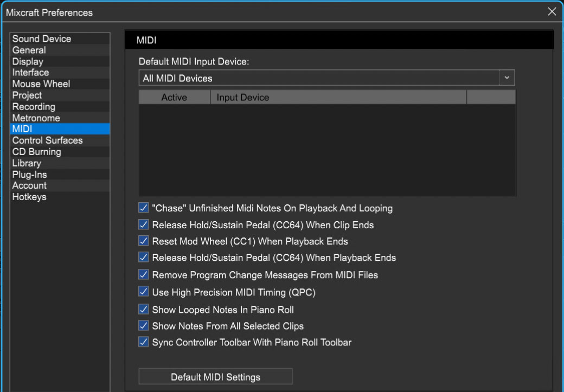The width and height of the screenshot is (564, 392).
Task: Go to Display preferences
Action: tap(60, 61)
